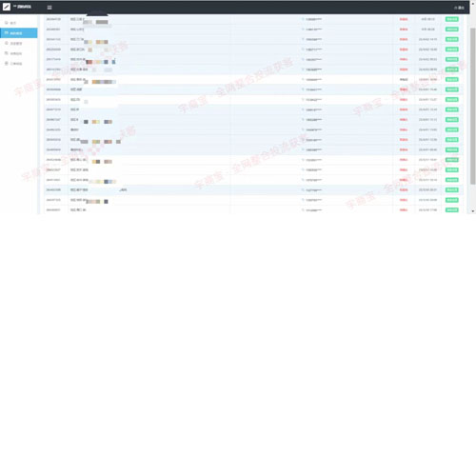
Task: Open the last sidebar item with list icon
Action: pyautogui.click(x=13, y=64)
